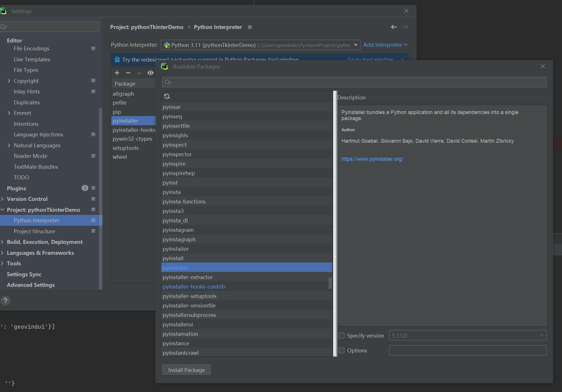
Task: Select pyinstaller-extractor in the package list
Action: tap(188, 277)
